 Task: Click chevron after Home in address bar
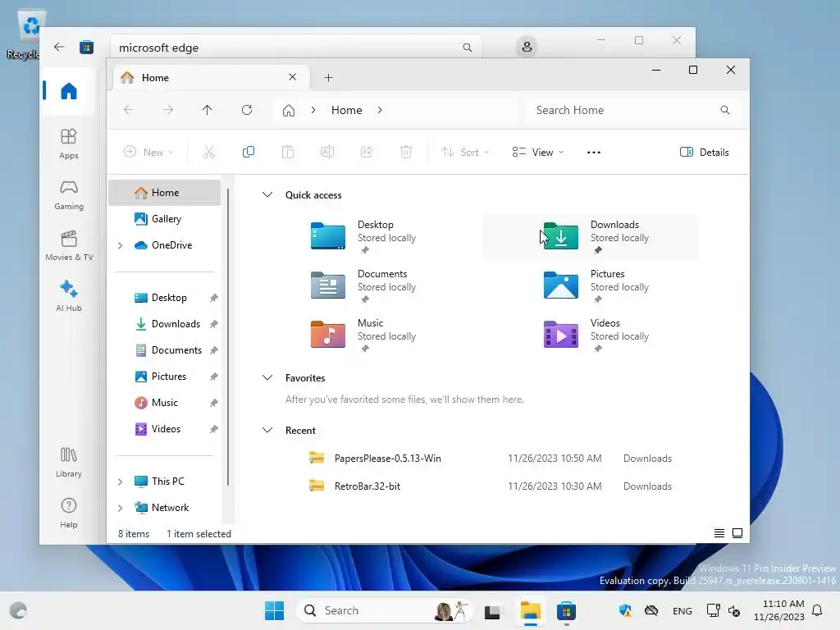click(x=380, y=110)
